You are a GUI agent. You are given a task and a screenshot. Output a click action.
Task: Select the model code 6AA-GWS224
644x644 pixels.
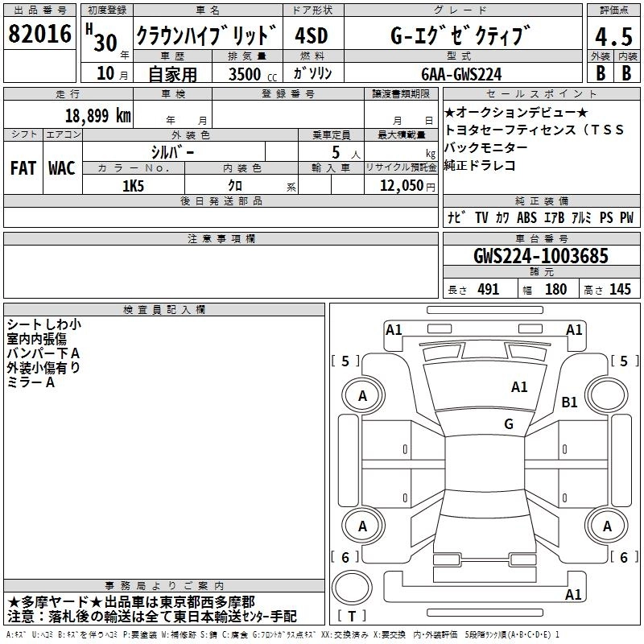461,74
